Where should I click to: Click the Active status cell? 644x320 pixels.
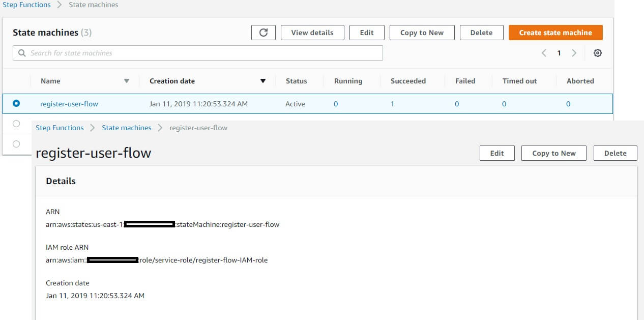tap(295, 104)
